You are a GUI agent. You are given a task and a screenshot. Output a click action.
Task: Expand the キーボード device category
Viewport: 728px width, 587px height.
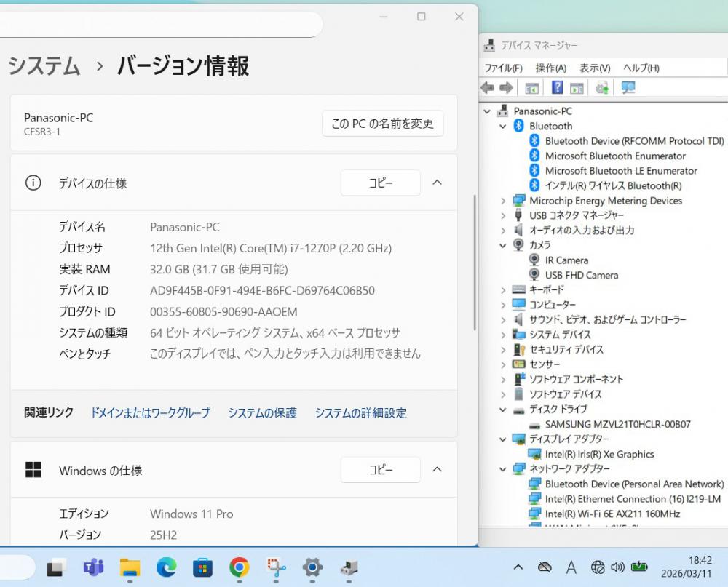pos(502,290)
